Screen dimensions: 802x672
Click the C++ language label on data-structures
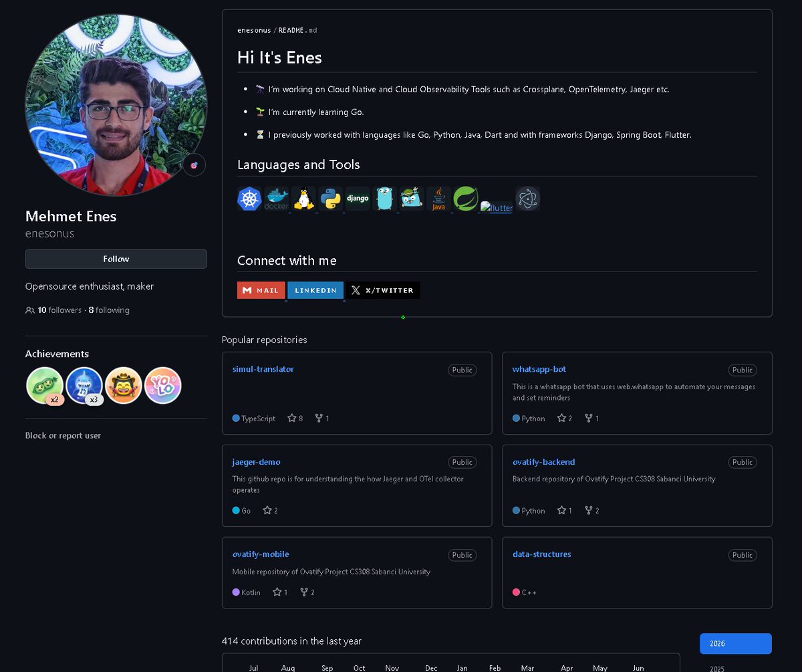529,592
